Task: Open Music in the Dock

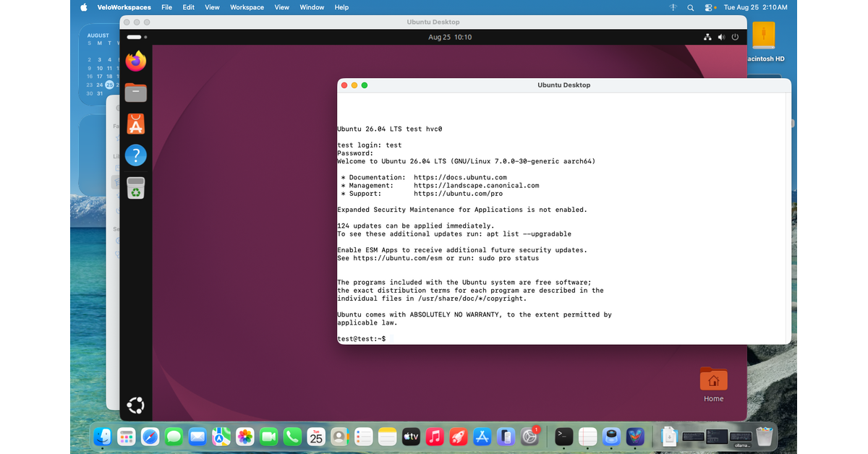Action: pos(434,436)
